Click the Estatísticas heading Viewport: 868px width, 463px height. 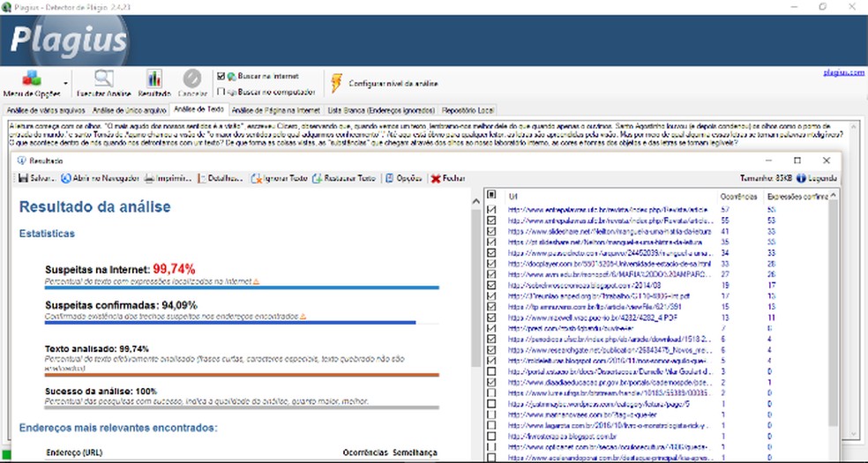pos(47,234)
